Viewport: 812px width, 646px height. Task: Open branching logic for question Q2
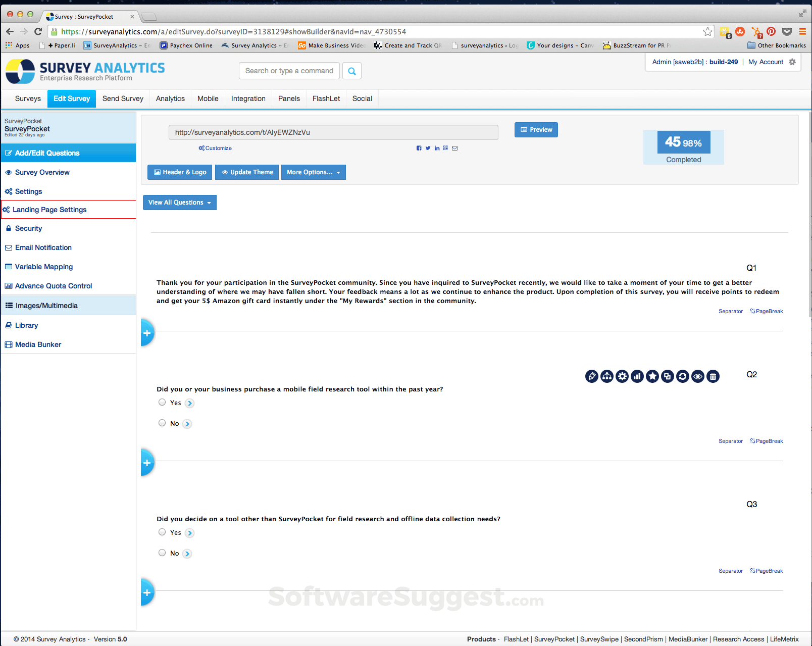606,376
